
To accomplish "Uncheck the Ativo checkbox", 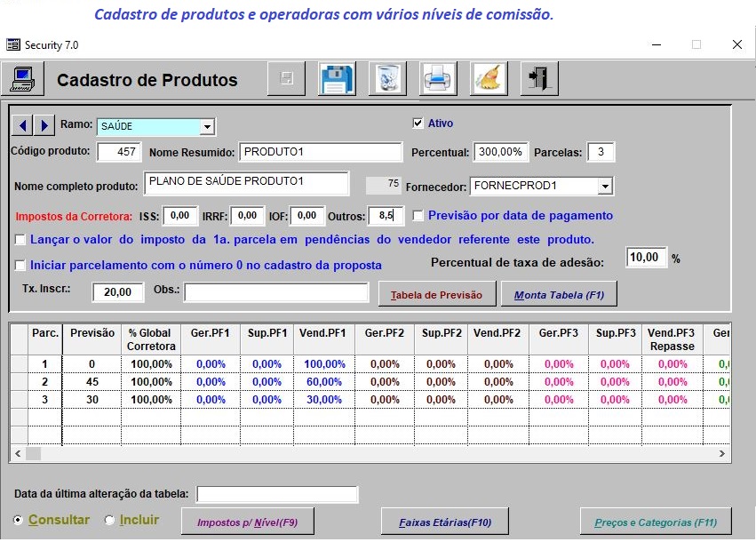I will [x=418, y=123].
